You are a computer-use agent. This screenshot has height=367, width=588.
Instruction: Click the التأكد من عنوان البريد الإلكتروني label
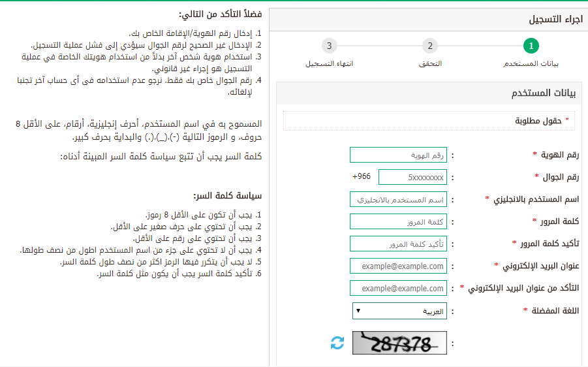[523, 288]
